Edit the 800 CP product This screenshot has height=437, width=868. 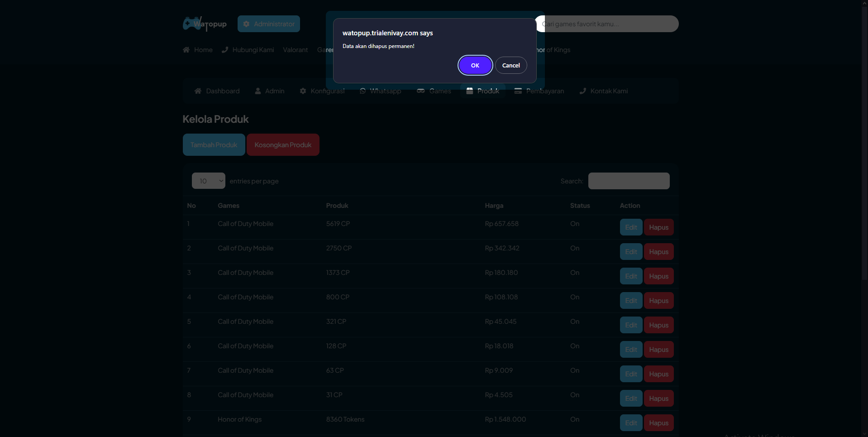coord(631,301)
